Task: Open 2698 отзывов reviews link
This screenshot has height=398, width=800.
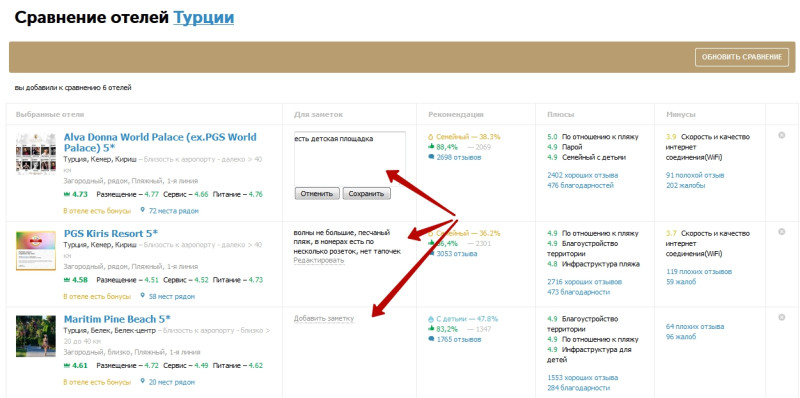Action: (x=459, y=158)
